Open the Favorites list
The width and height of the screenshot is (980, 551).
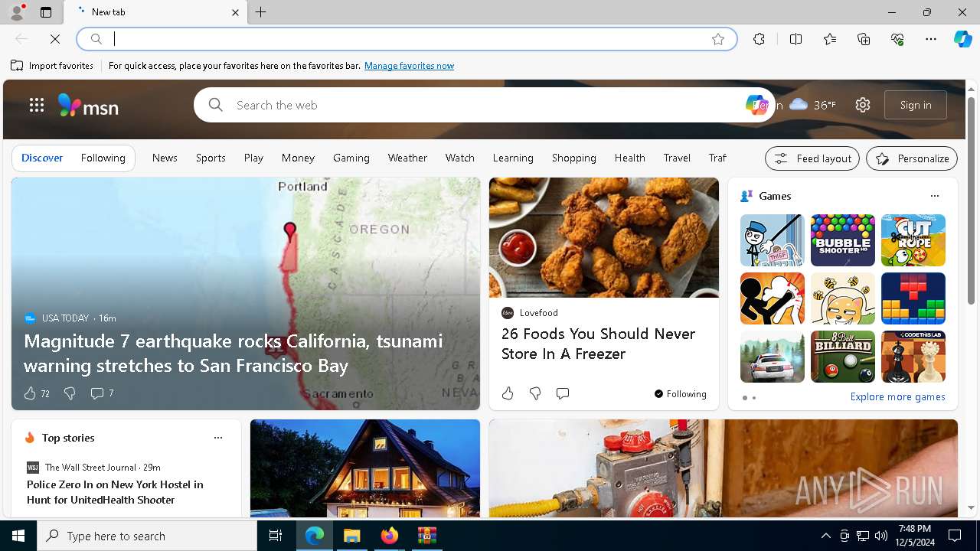830,39
